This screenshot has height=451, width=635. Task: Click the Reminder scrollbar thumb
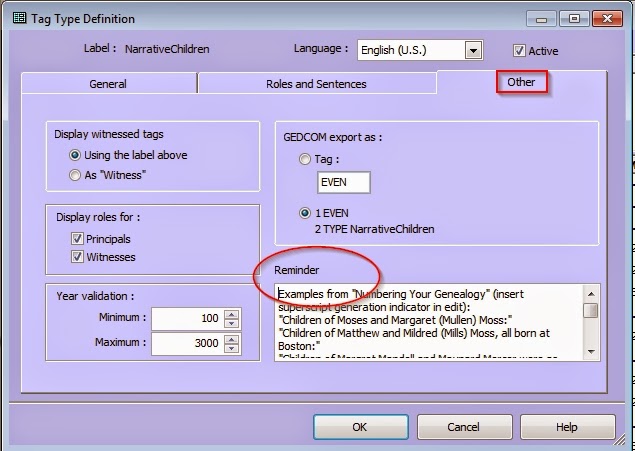point(591,310)
